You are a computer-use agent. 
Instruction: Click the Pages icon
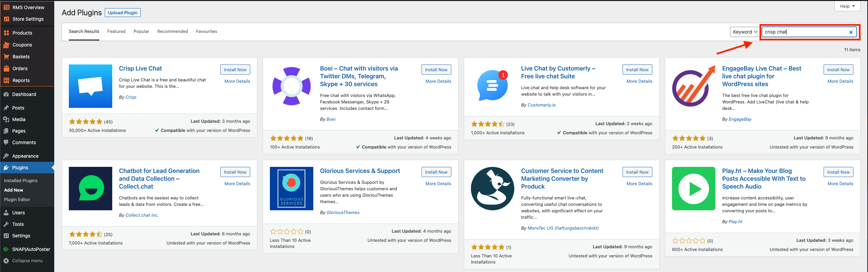(6, 131)
